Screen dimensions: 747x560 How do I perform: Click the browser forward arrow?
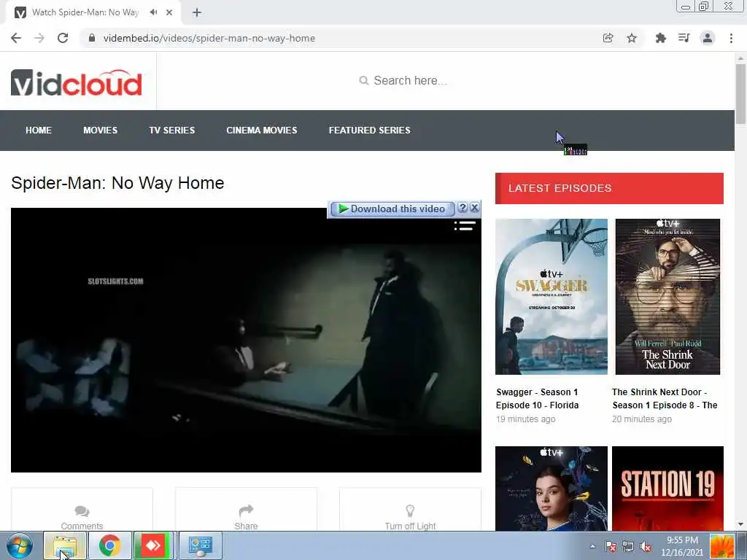[39, 38]
